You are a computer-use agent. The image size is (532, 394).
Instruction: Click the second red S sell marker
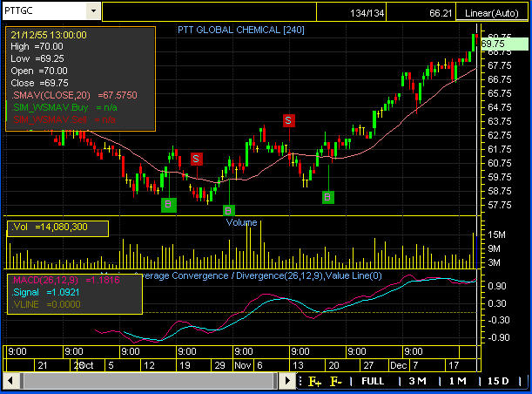(289, 120)
